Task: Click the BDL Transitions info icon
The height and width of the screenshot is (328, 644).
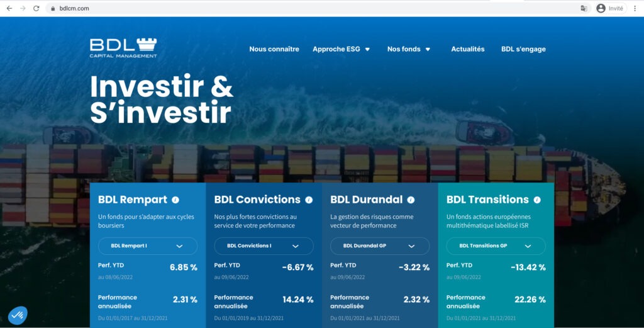Action: [x=537, y=200]
